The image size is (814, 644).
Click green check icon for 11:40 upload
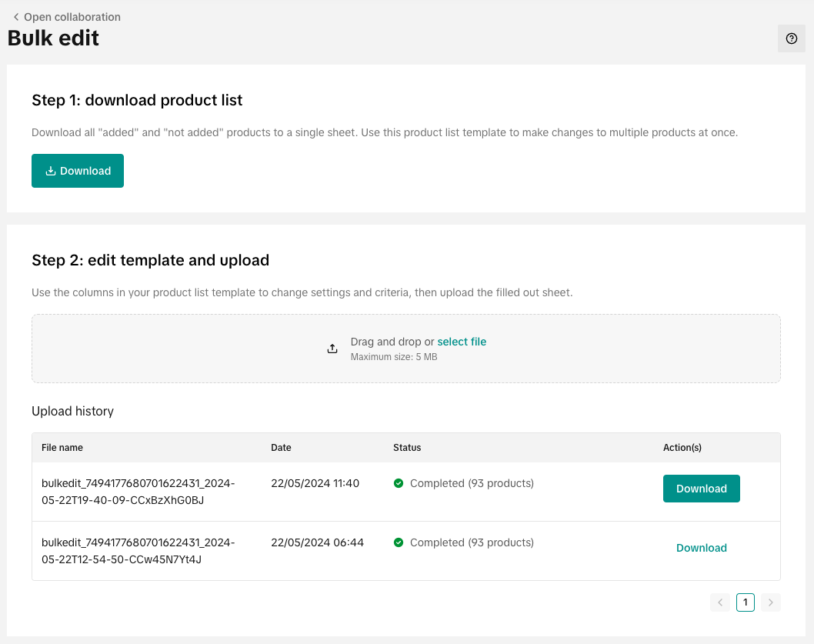click(399, 483)
